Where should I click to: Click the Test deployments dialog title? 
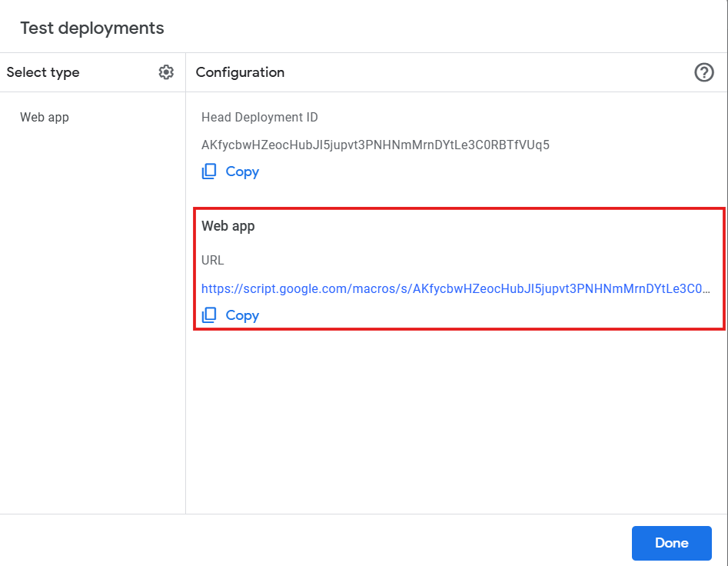(92, 28)
